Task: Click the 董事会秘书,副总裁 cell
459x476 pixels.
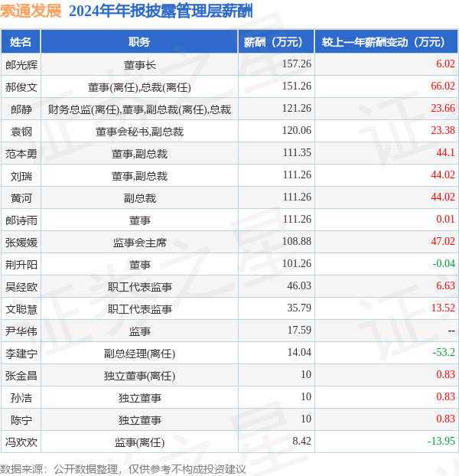Action: (x=139, y=132)
